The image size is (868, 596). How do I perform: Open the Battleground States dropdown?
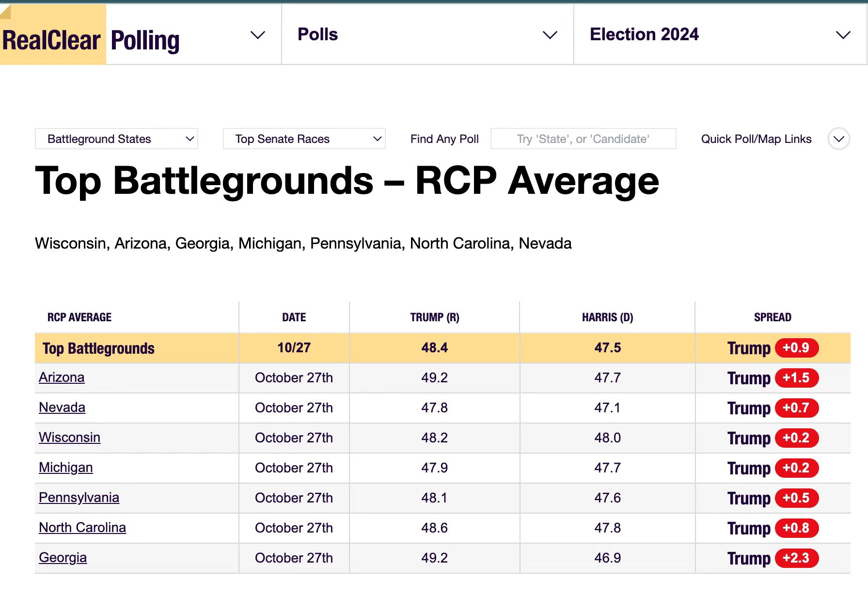point(116,139)
